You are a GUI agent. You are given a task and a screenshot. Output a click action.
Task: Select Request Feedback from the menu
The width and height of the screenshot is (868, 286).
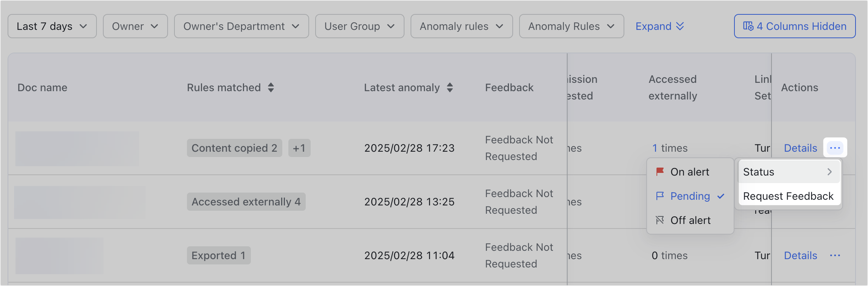pyautogui.click(x=789, y=196)
